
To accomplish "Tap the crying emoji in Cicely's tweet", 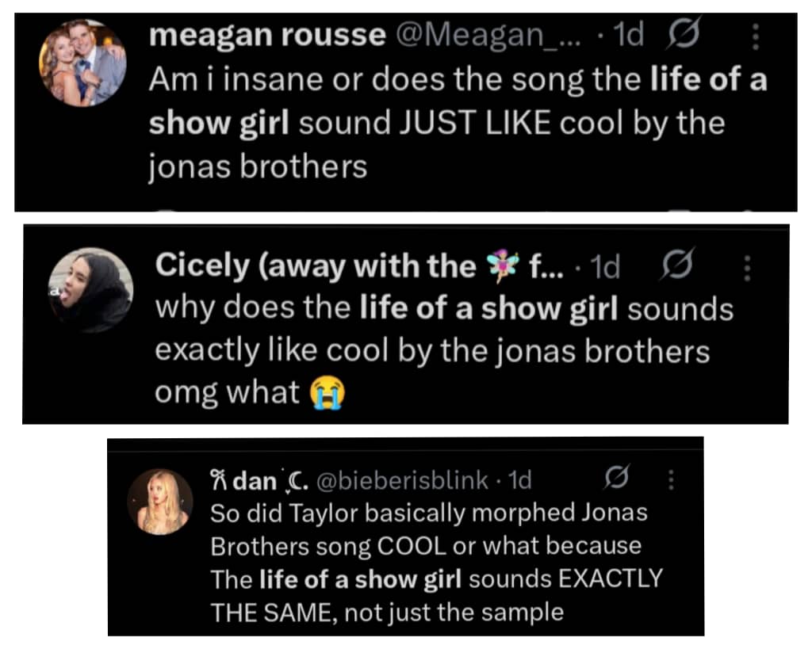I will click(x=327, y=394).
